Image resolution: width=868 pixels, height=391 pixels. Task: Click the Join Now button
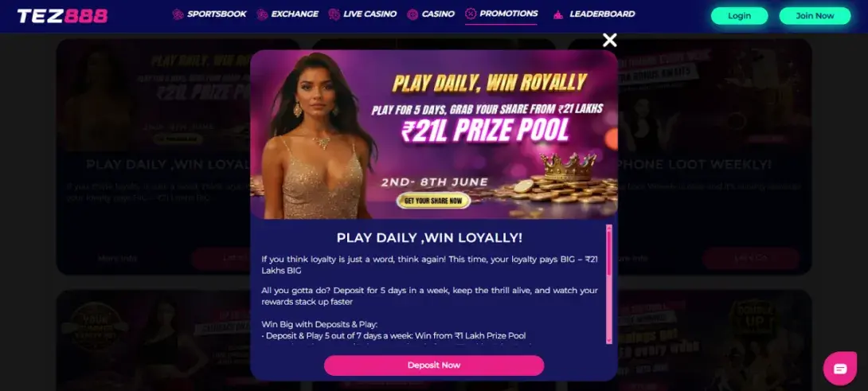[815, 16]
